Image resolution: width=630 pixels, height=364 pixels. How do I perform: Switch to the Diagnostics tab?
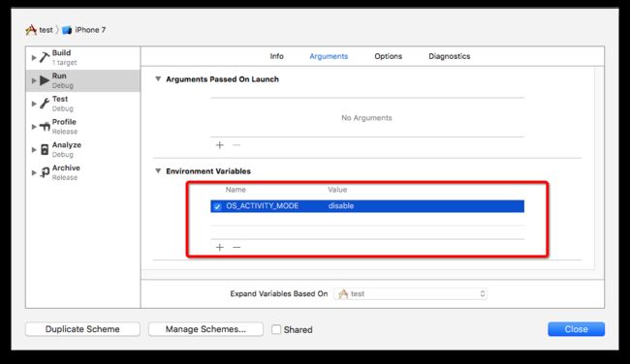[449, 56]
